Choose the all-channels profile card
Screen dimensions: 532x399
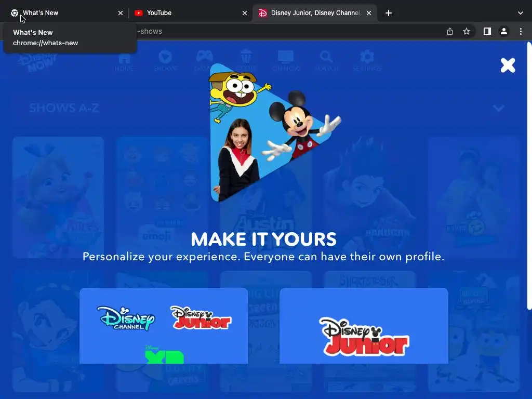(x=164, y=326)
